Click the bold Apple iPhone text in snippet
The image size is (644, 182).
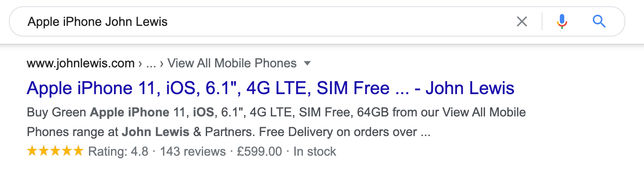129,112
